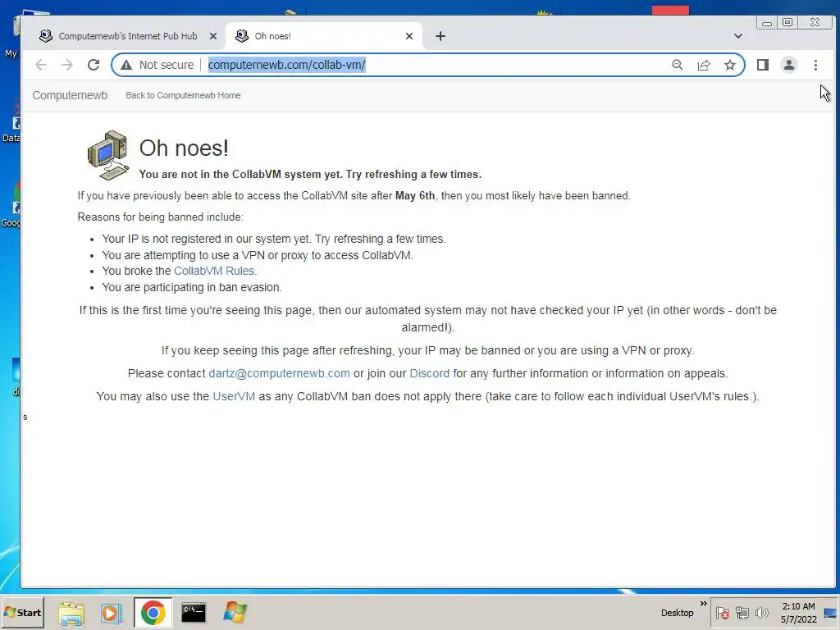Expand the Desktop toolbar chevron
Image resolution: width=840 pixels, height=630 pixels.
(x=703, y=604)
